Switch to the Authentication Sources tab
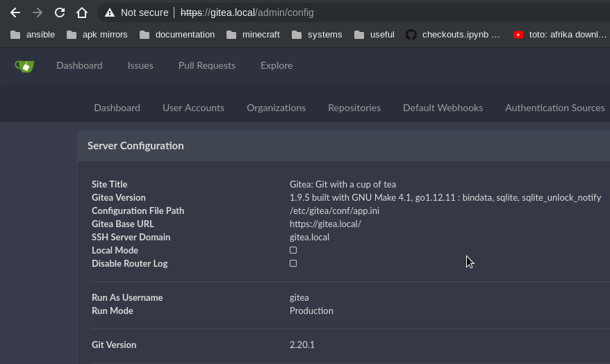Image resolution: width=610 pixels, height=364 pixels. pyautogui.click(x=554, y=108)
